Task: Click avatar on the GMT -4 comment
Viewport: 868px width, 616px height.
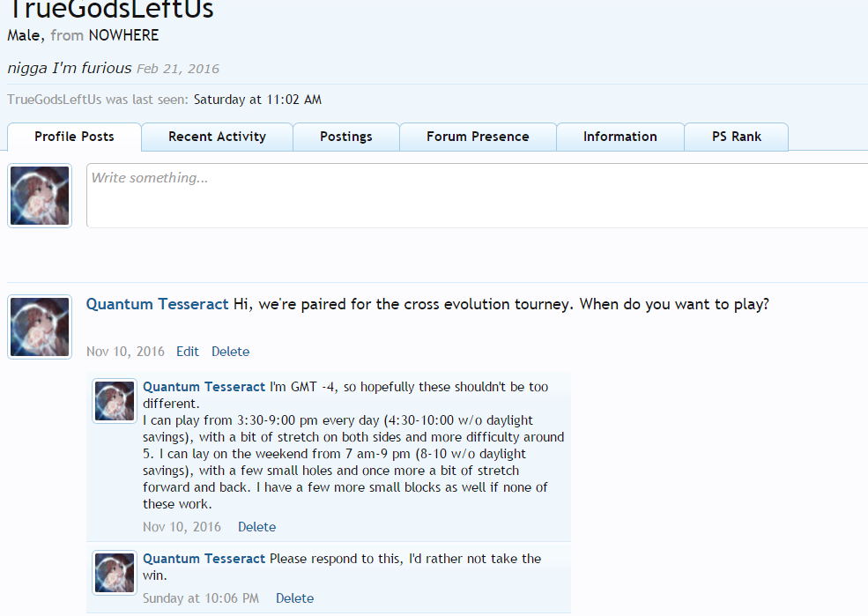Action: pyautogui.click(x=115, y=401)
